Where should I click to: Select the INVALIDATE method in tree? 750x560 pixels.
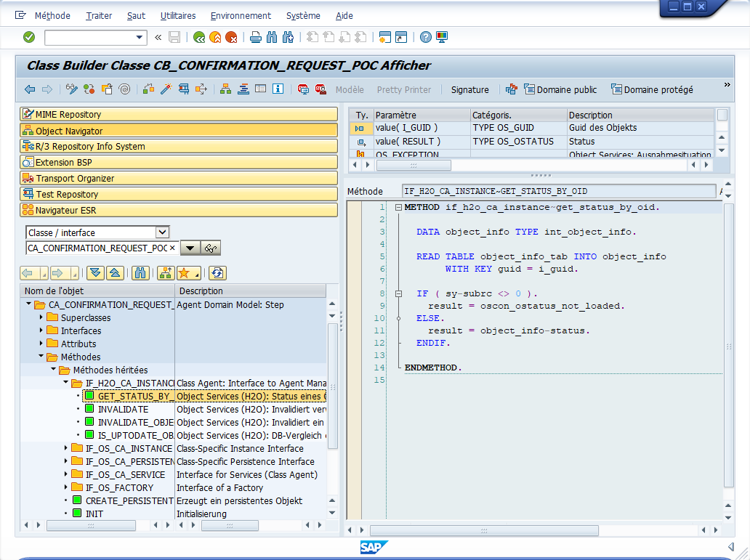coord(123,410)
